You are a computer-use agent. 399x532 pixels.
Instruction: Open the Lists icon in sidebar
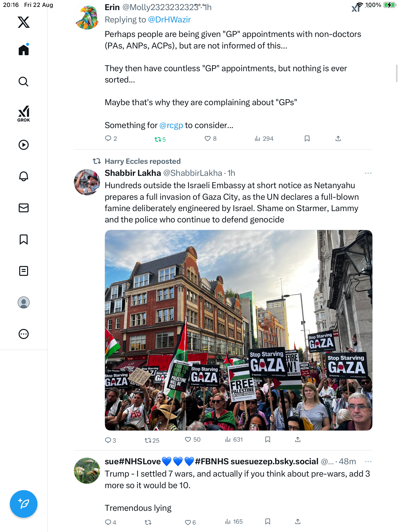pos(24,271)
